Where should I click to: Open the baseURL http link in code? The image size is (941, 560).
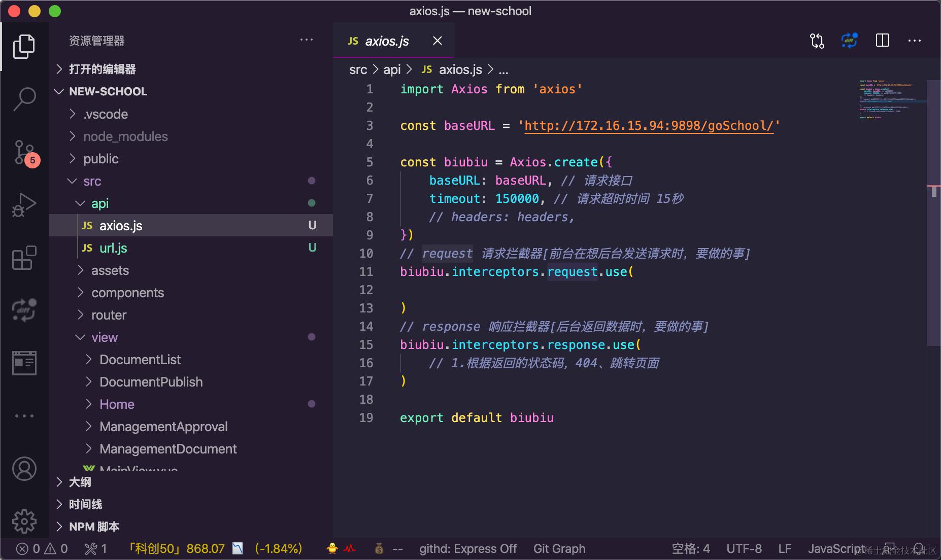tap(649, 126)
